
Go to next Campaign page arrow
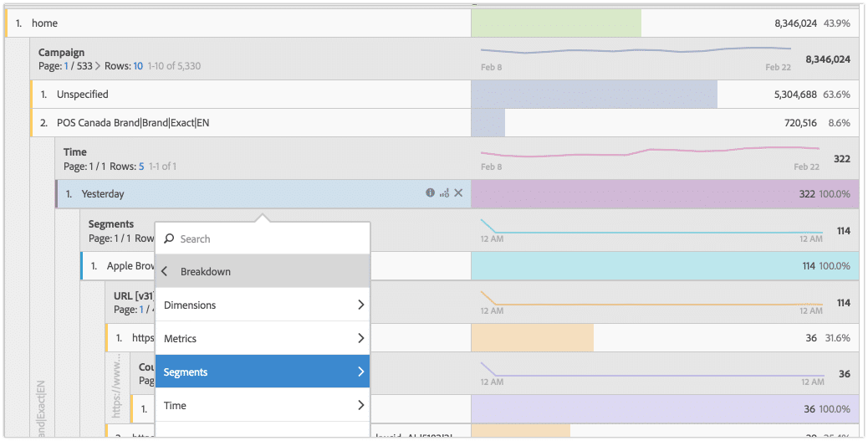[96, 66]
